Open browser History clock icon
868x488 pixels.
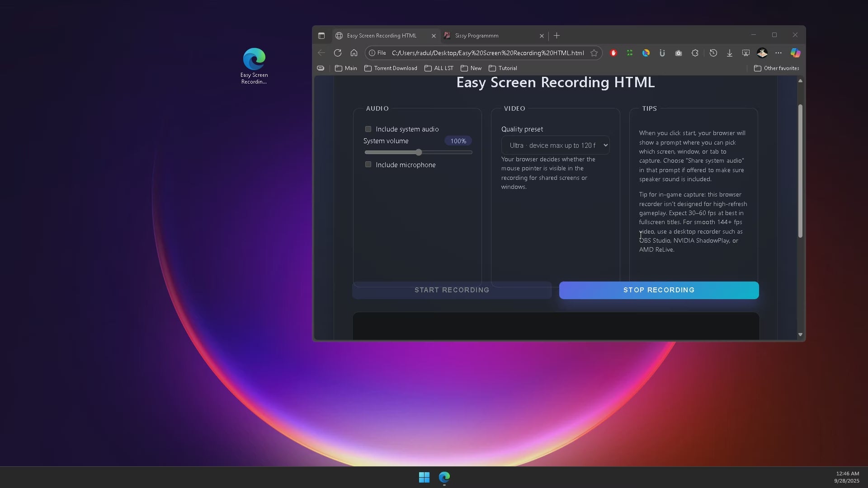point(713,53)
